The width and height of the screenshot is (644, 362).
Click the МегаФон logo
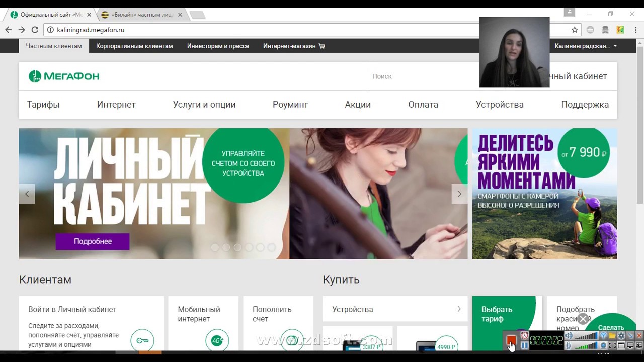(64, 76)
